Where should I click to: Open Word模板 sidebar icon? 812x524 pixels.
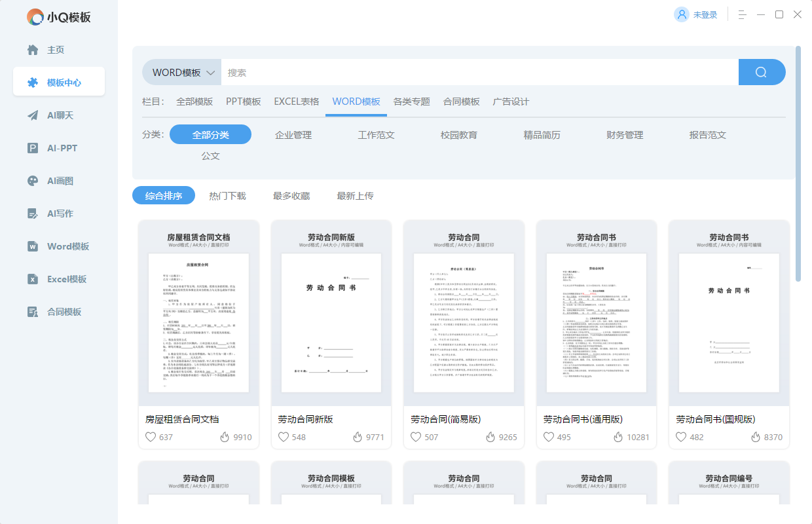click(33, 246)
